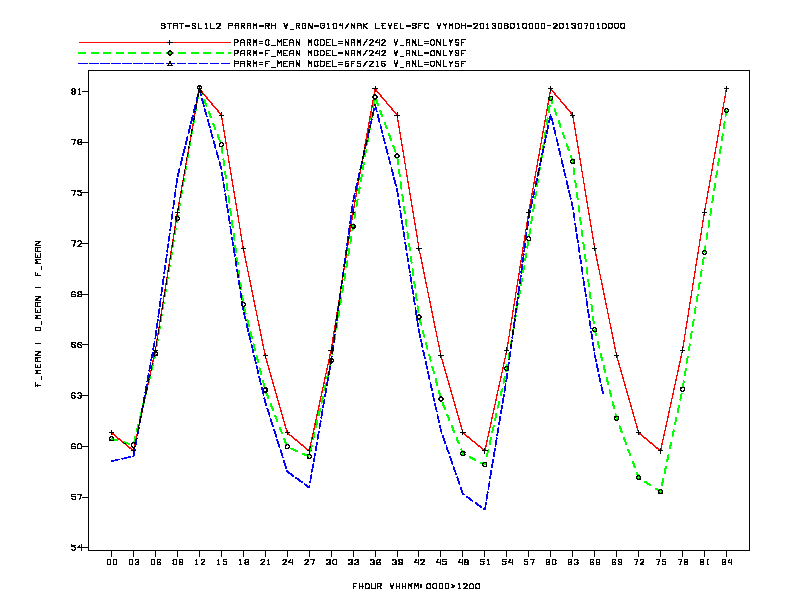The height and width of the screenshot is (612, 792).
Task: Click the y-axis tick label 72
Action: pos(76,243)
